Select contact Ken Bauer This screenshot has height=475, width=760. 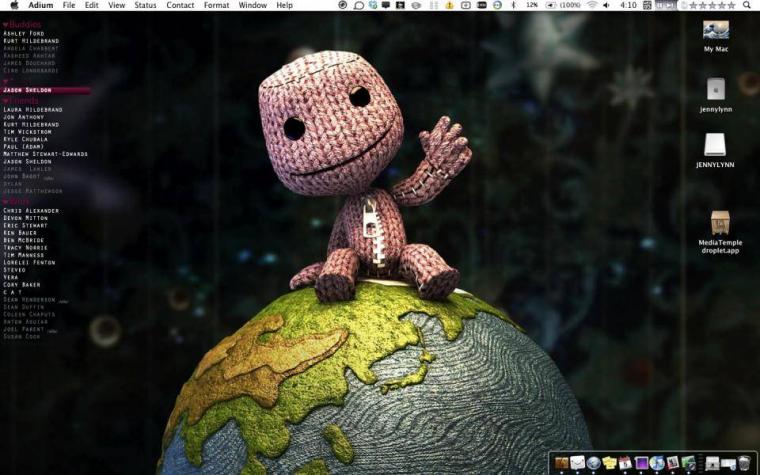[x=20, y=233]
